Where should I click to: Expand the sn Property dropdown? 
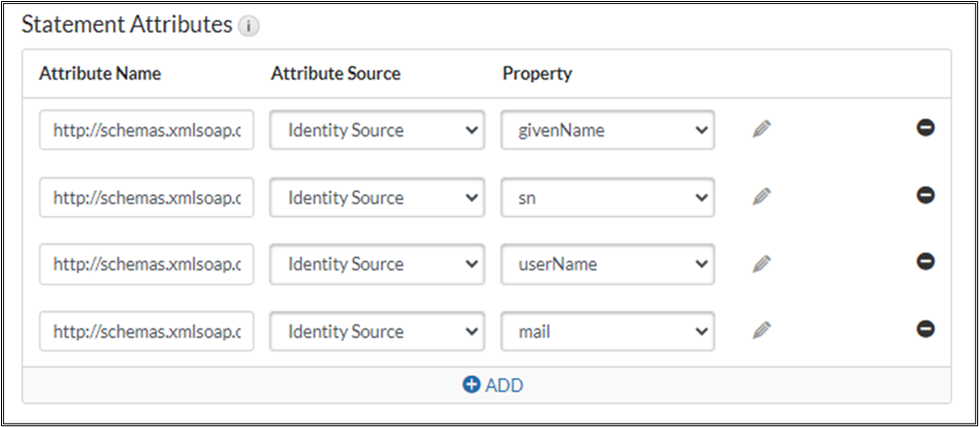pos(607,197)
